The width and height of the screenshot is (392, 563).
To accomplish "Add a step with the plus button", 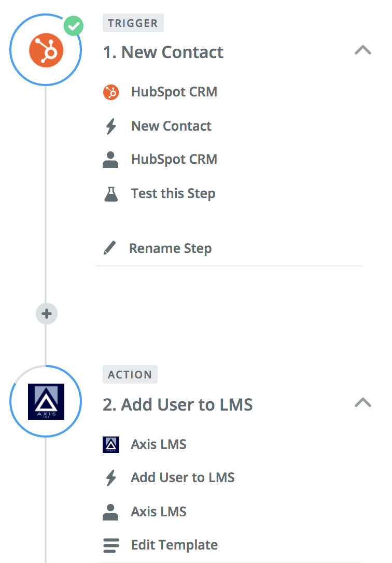I will 46,314.
